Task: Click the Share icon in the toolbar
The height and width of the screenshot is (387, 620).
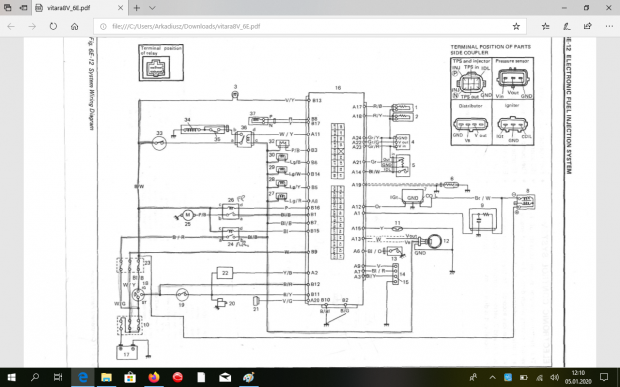Action: click(x=588, y=26)
